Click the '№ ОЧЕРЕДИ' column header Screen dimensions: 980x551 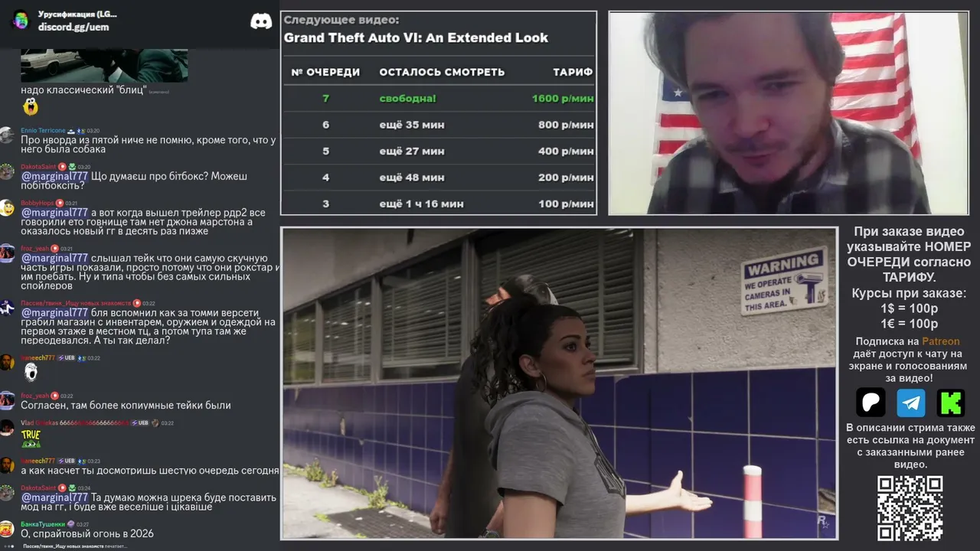[325, 72]
